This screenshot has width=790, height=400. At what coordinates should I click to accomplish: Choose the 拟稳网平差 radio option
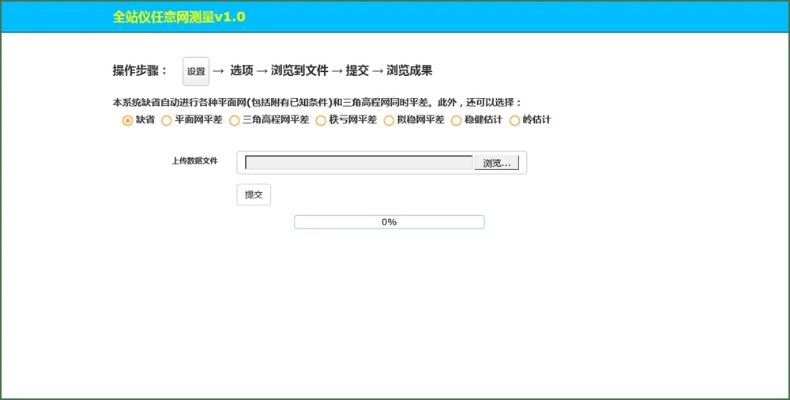pyautogui.click(x=389, y=120)
